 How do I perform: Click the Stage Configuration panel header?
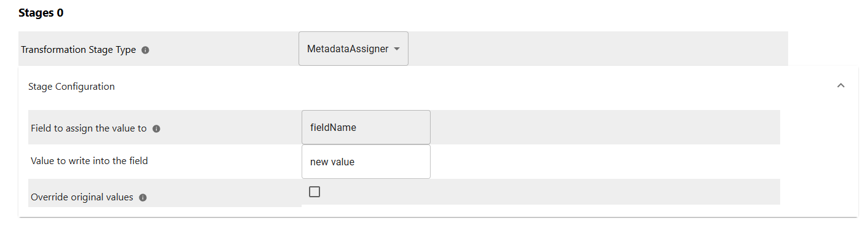tap(438, 87)
